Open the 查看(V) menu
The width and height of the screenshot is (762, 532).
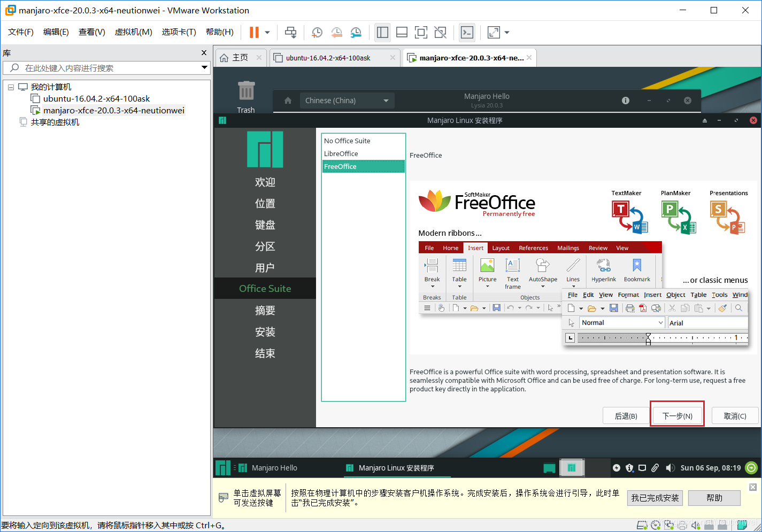coord(92,32)
